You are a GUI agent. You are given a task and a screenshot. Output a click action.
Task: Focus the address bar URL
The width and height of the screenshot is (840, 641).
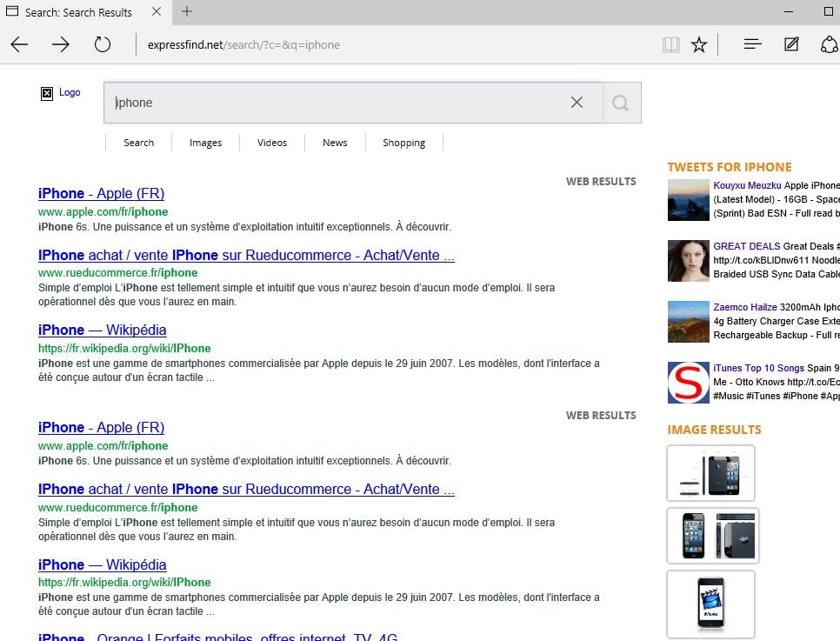coord(243,44)
